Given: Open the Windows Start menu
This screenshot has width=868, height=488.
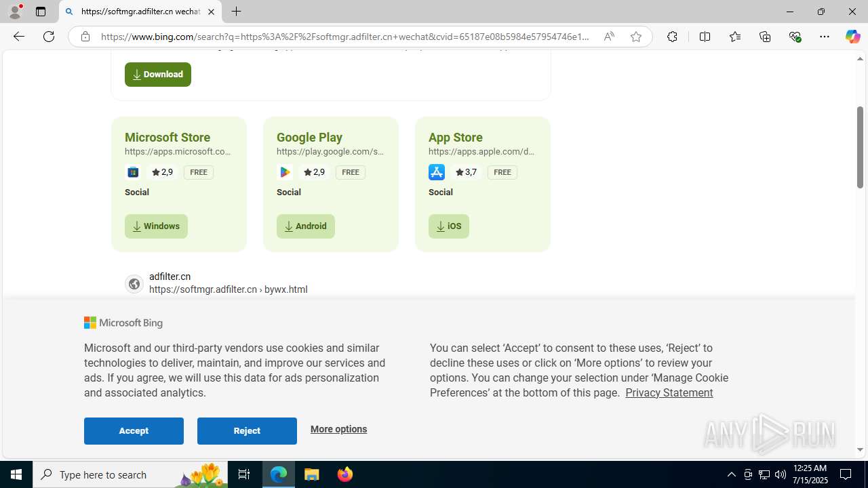Looking at the screenshot, I should [x=16, y=474].
